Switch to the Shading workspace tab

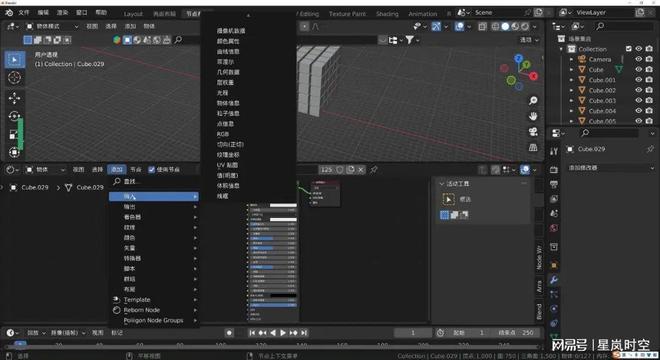(x=387, y=14)
